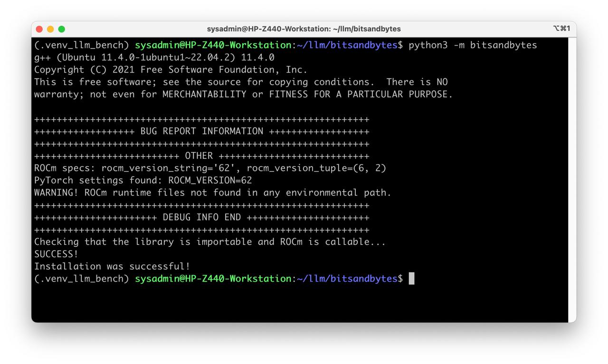Click the 'This is free software' line
Screen dimensions: 608x364
click(x=241, y=82)
